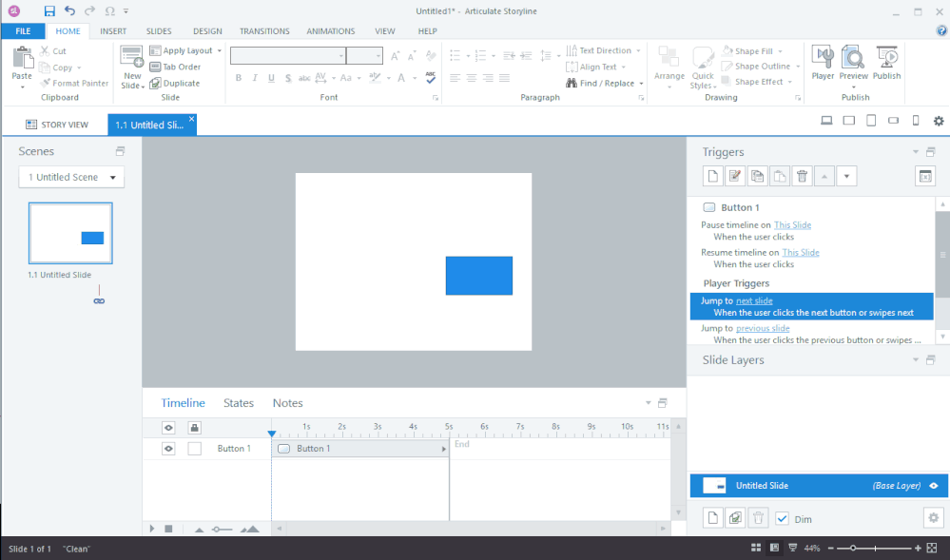Create a new trigger in the Triggers panel
The height and width of the screenshot is (560, 950).
pos(711,176)
